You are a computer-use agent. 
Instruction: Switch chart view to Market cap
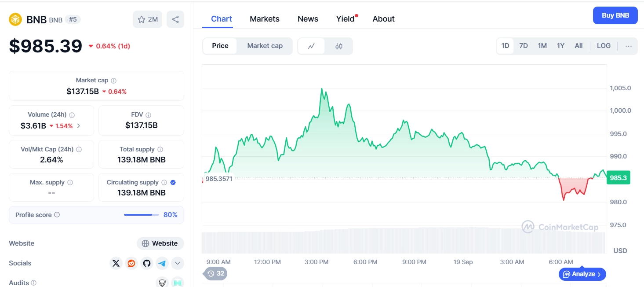point(265,46)
